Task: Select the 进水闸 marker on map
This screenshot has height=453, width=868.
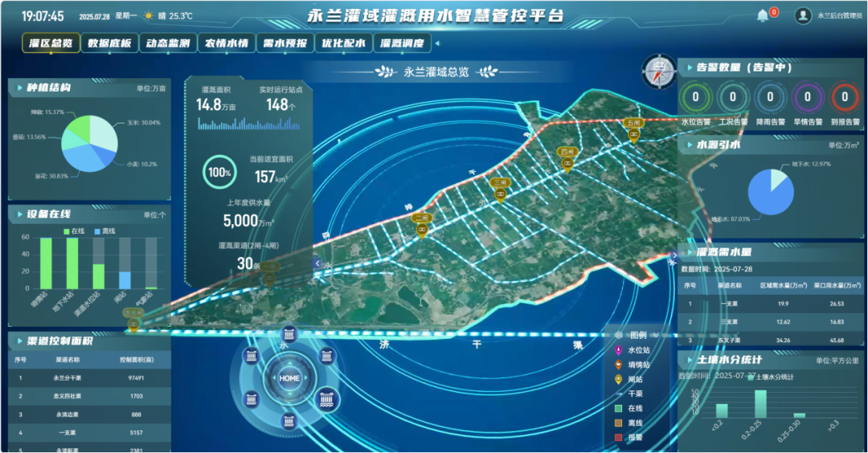Action: pos(133,320)
